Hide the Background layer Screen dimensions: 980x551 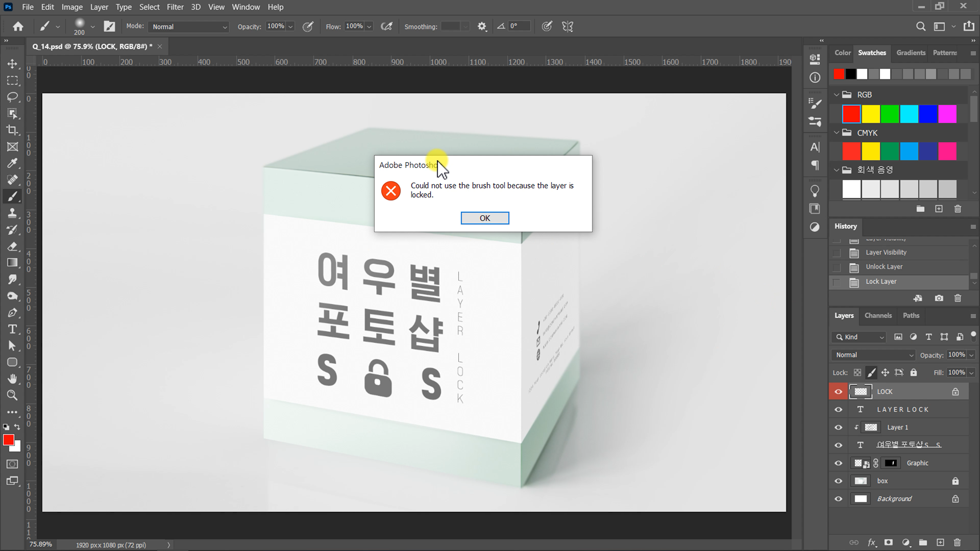(838, 499)
